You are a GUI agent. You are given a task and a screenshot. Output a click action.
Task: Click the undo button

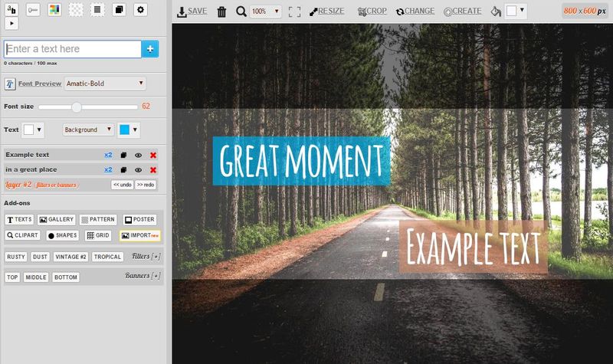pyautogui.click(x=123, y=185)
